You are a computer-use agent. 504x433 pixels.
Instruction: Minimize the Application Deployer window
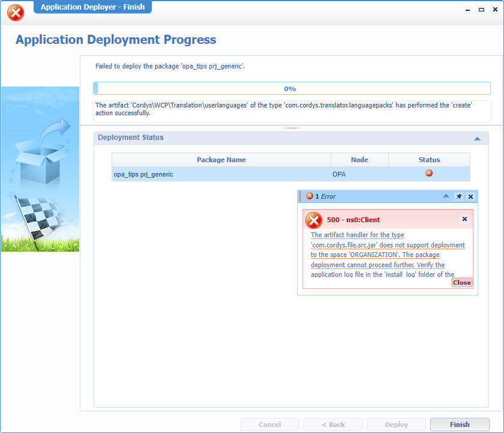pos(469,10)
